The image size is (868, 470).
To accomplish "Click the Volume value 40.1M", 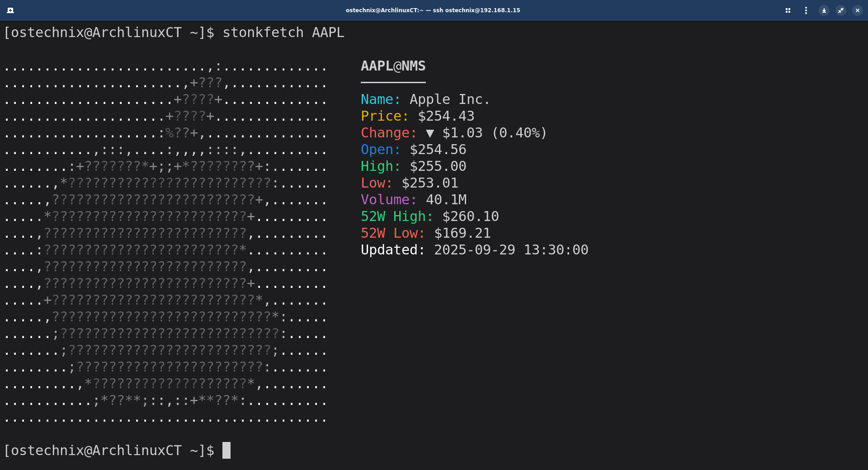I will pyautogui.click(x=446, y=199).
